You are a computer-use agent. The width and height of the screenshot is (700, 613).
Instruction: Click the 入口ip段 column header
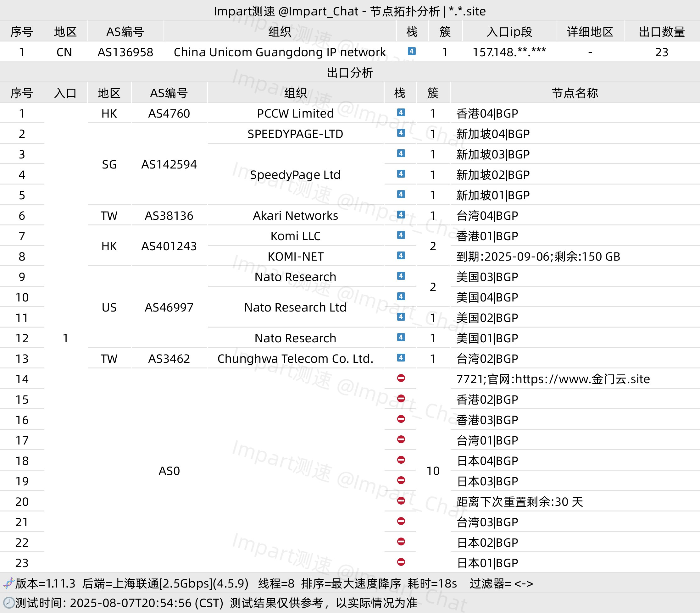coord(509,32)
